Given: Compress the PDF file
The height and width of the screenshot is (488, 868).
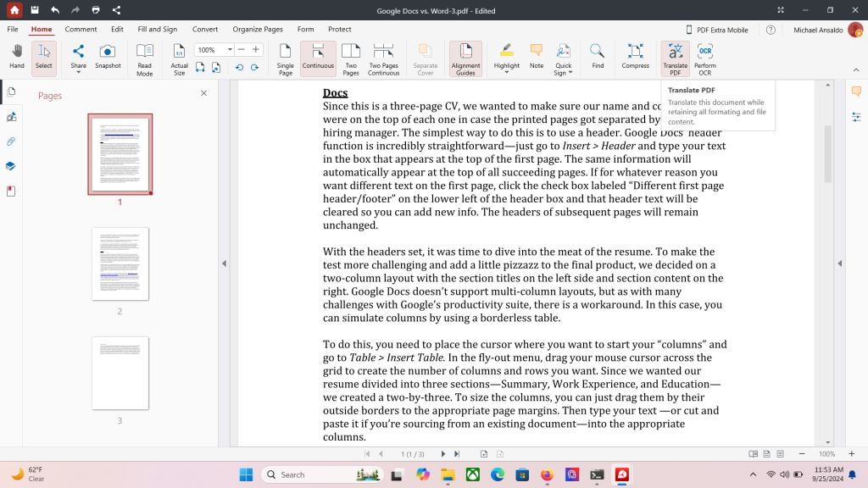Looking at the screenshot, I should coord(635,57).
